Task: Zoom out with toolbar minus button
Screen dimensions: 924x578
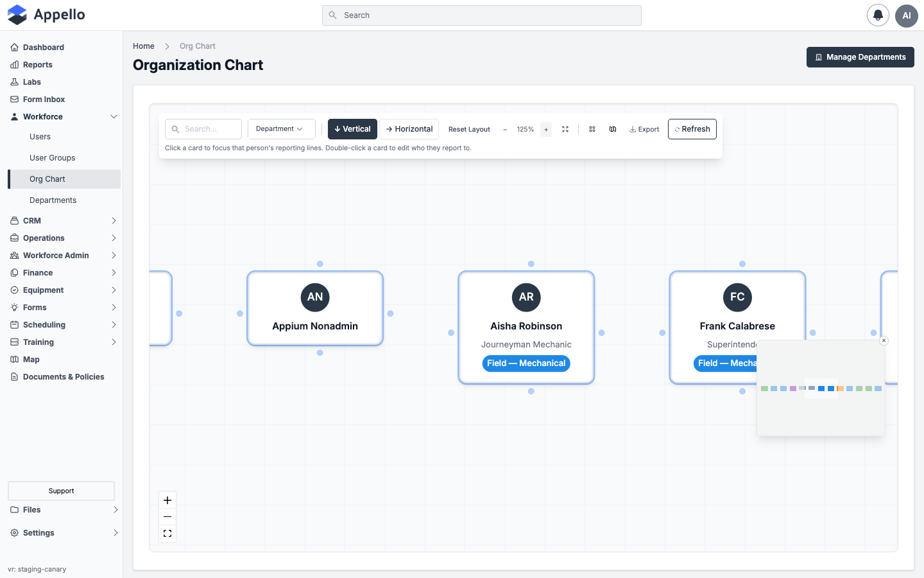Action: coord(505,129)
